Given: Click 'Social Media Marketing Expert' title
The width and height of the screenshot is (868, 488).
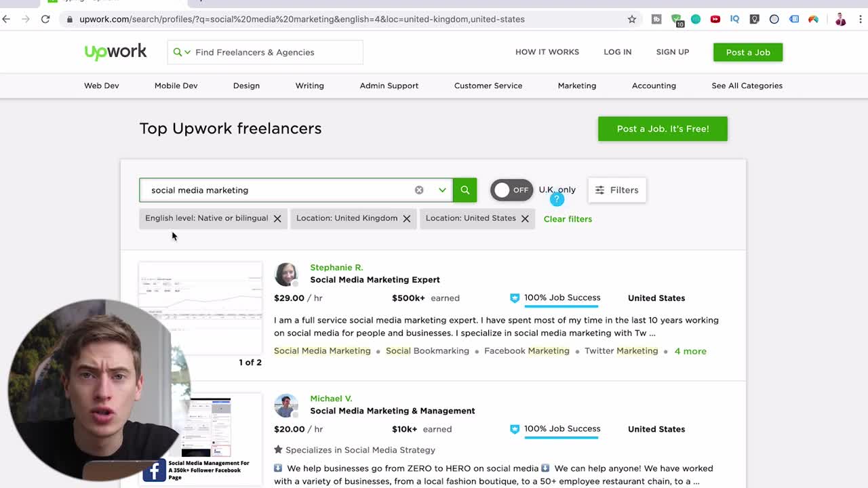Looking at the screenshot, I should tap(375, 280).
